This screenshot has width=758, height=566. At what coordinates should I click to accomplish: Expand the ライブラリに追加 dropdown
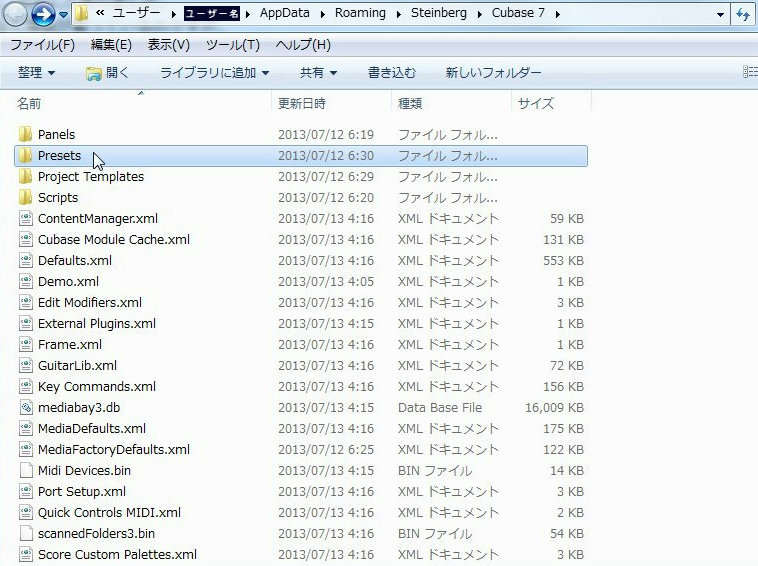[x=214, y=73]
